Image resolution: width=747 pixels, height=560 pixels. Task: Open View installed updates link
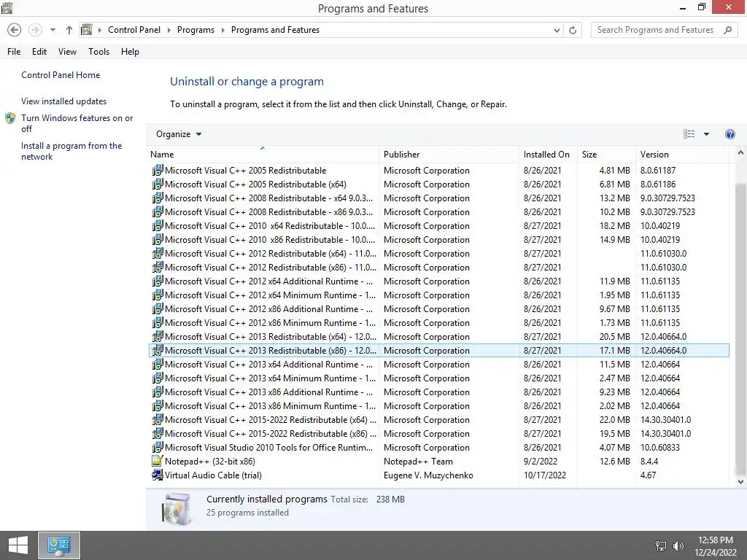click(63, 101)
